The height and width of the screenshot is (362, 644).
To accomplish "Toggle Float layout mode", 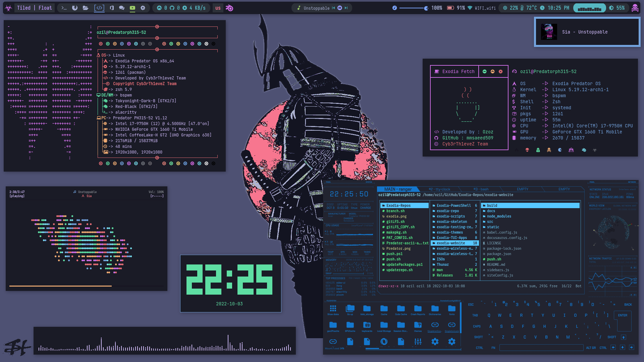I will [45, 8].
